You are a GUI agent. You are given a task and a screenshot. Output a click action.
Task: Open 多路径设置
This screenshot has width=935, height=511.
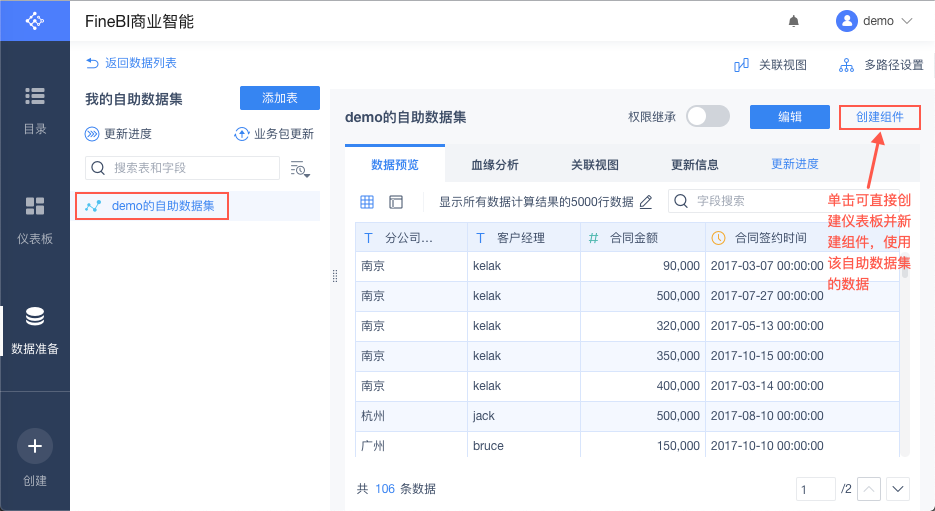(x=881, y=65)
